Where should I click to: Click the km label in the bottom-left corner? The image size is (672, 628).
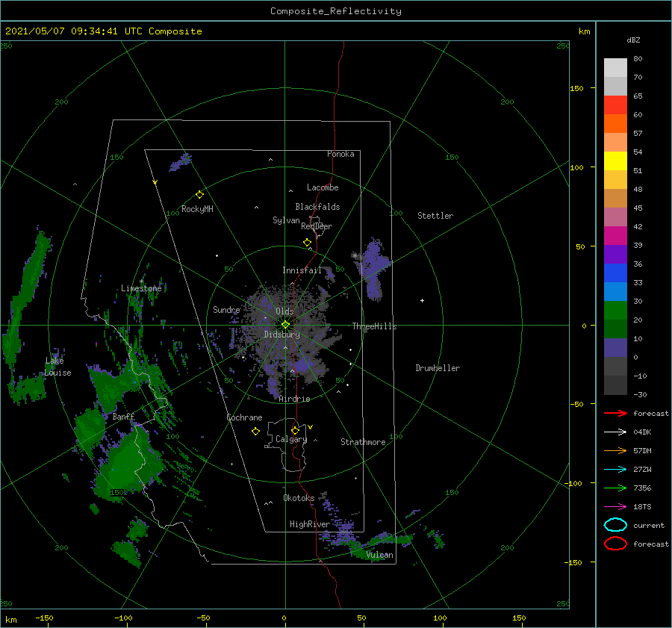(x=10, y=620)
